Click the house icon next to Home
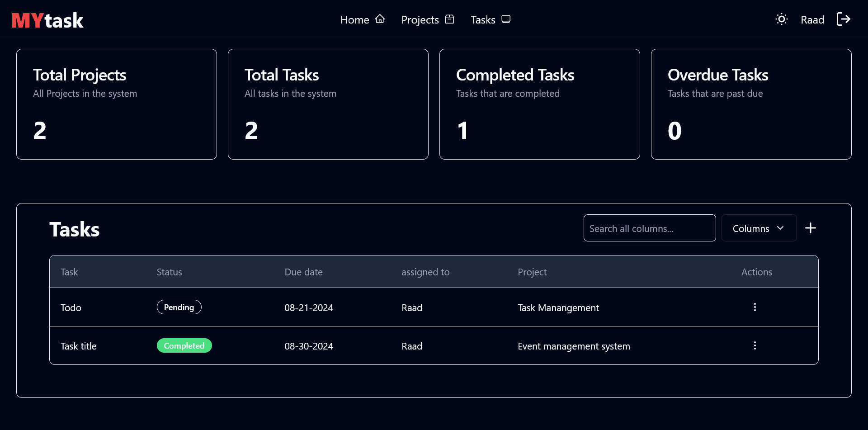Screen dimensions: 868x430 (x=380, y=19)
